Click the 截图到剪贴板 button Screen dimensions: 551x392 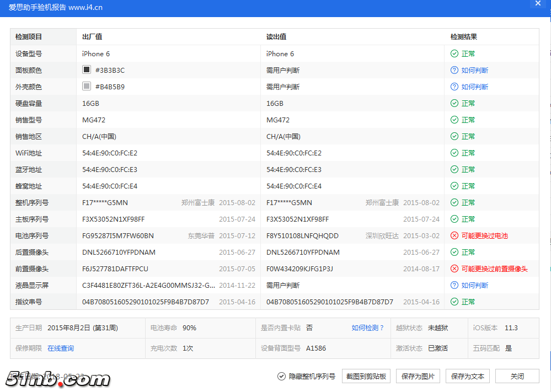tap(366, 377)
